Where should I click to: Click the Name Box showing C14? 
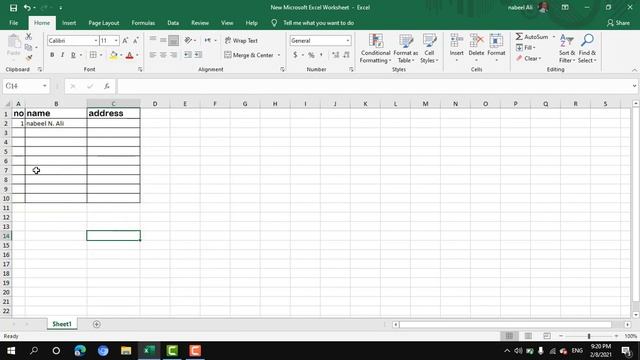(25, 86)
